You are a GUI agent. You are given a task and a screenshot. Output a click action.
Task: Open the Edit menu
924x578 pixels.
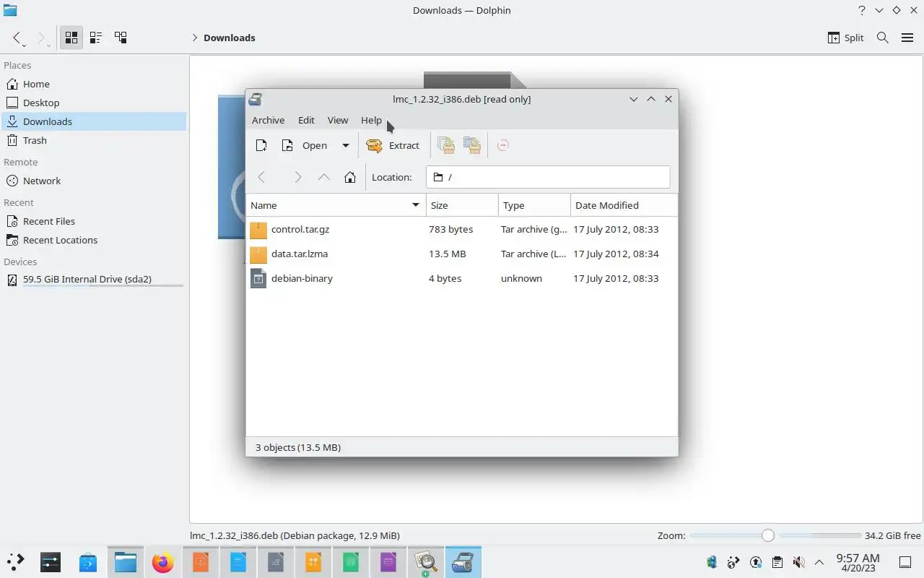point(306,120)
